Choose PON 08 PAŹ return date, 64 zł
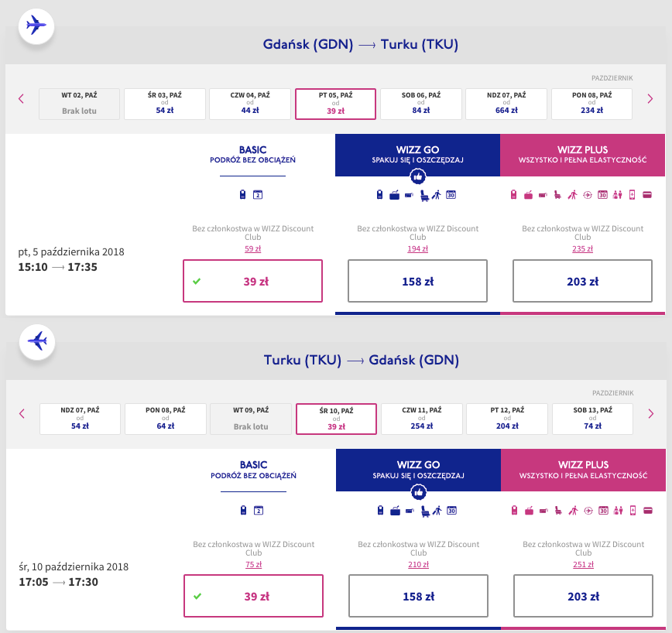 coord(166,419)
